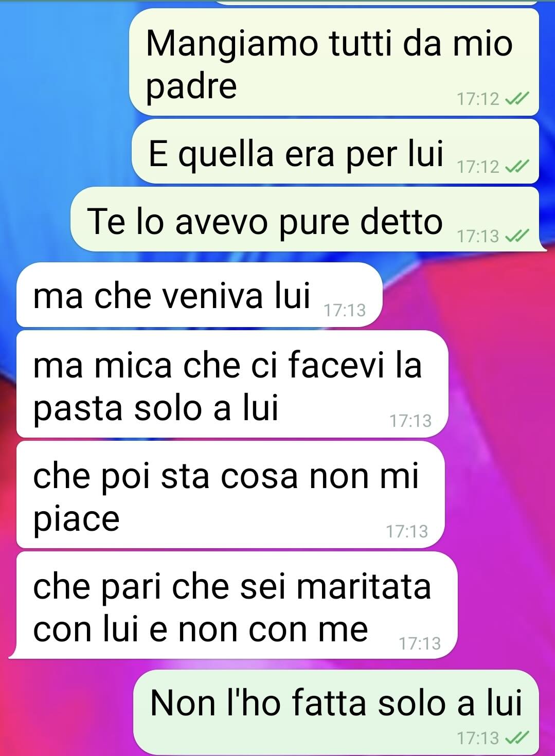Tap the "Non l'ho fatta solo a lui" bubble
The height and width of the screenshot is (756, 555).
coord(336,712)
